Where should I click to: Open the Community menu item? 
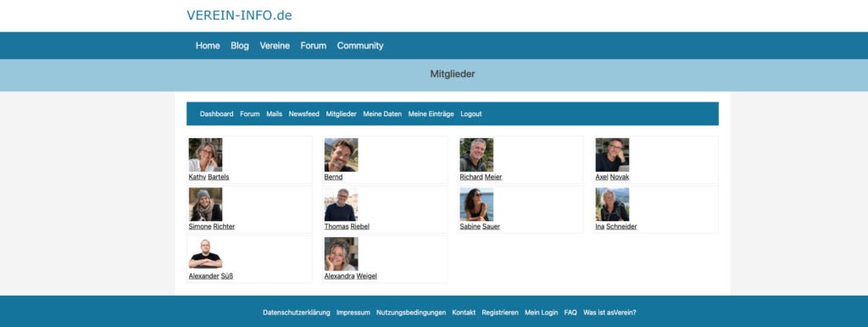[359, 46]
